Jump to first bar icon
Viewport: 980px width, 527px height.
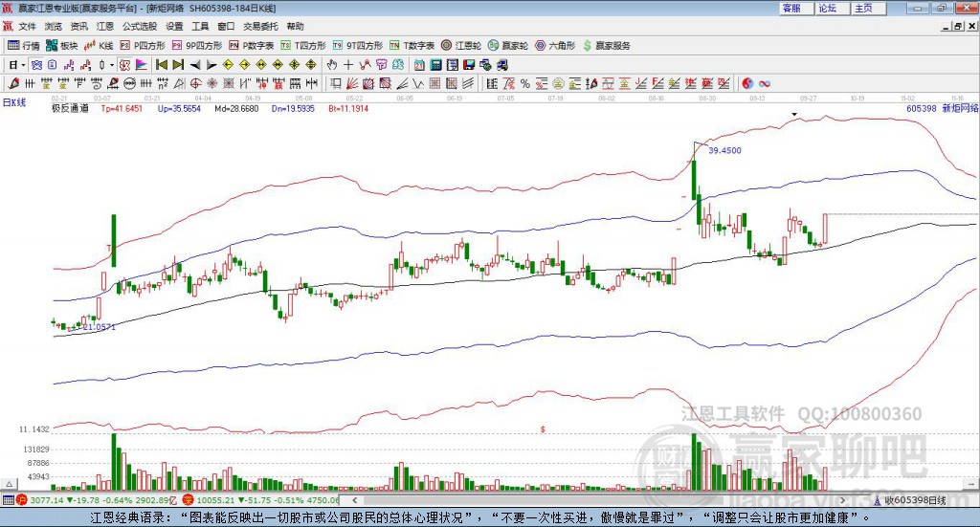tap(161, 65)
